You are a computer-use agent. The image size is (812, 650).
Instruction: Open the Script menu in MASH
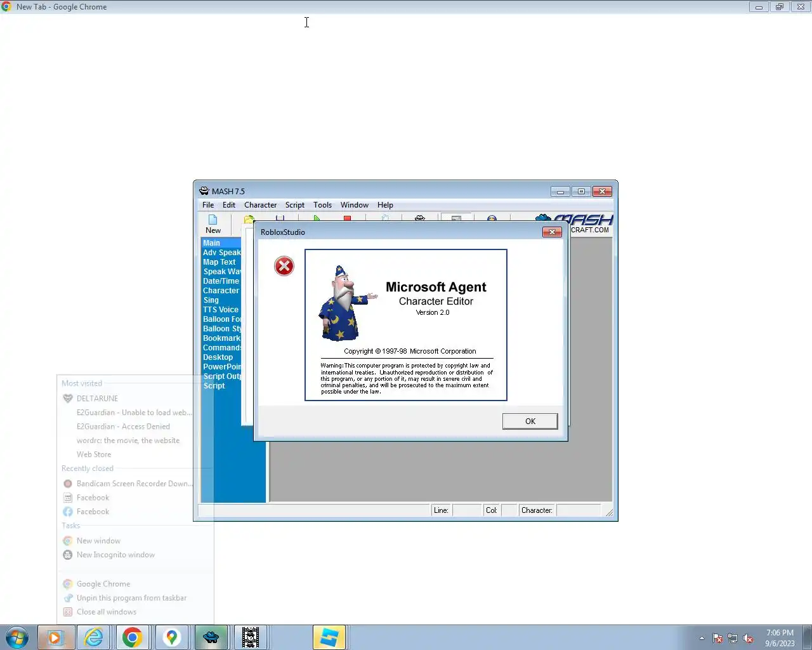point(295,205)
